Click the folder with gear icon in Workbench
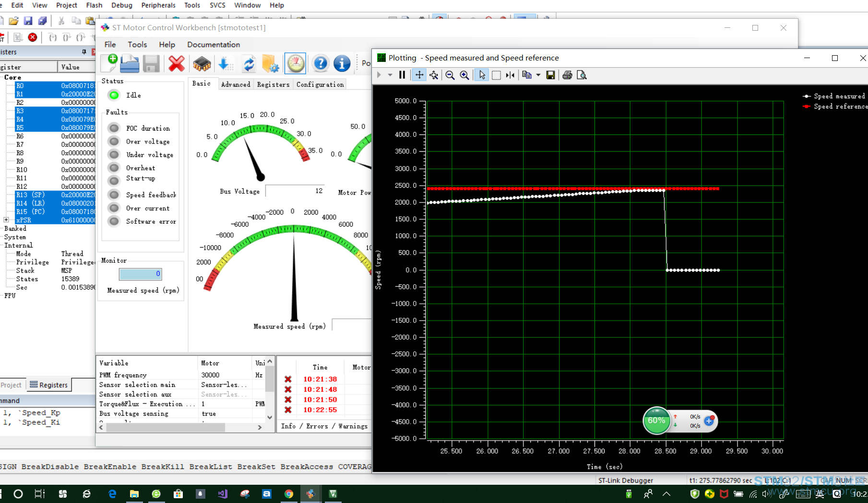868x503 pixels. pyautogui.click(x=271, y=63)
